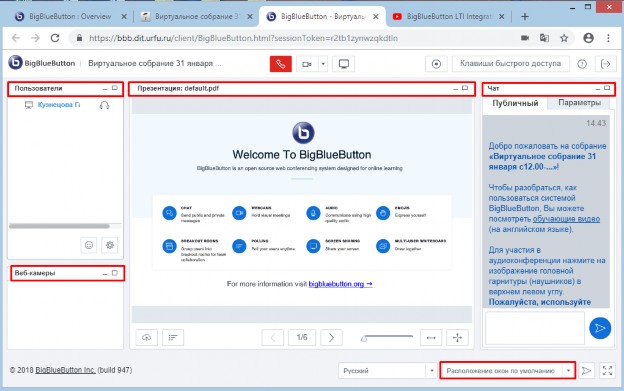Switch to the Публичный chat tab
The image size is (624, 391).
tap(515, 103)
